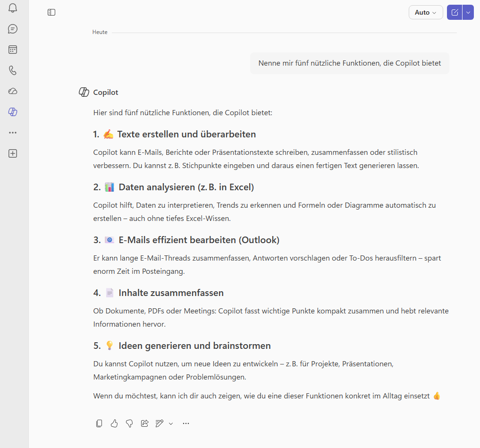Click the bar chart emoji in heading 2
480x448 pixels.
coord(109,187)
